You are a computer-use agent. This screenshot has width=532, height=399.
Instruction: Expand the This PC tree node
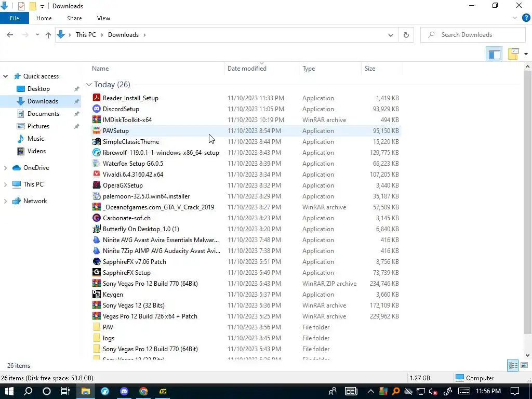pos(5,184)
